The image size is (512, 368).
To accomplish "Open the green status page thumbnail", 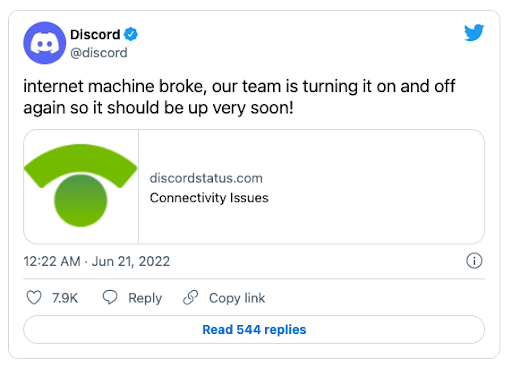I will pyautogui.click(x=81, y=187).
